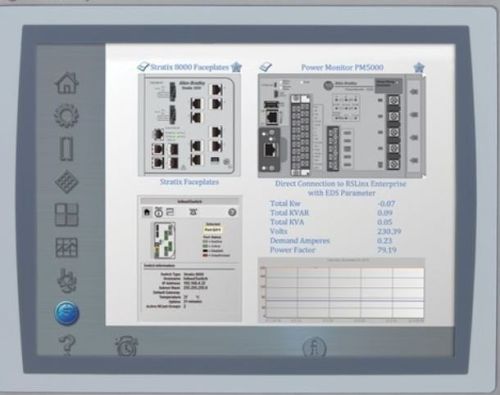This screenshot has height=395, width=500.
Task: Open the Home screen from sidebar
Action: [67, 83]
